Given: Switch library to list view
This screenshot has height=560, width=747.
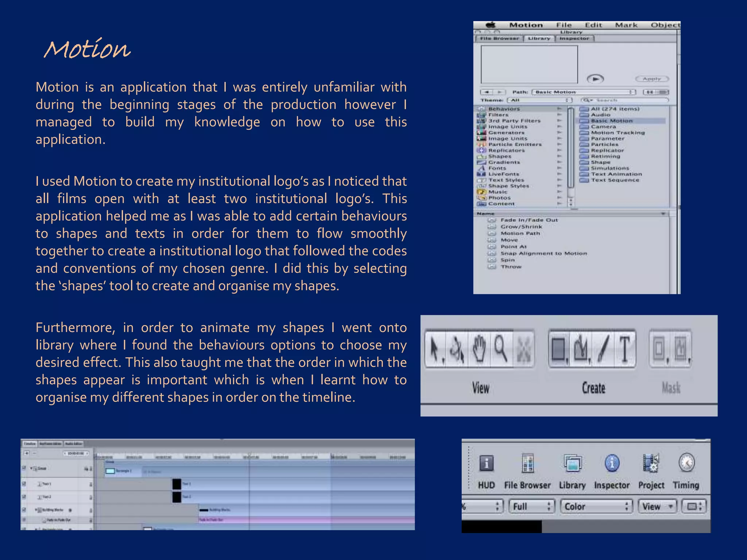Looking at the screenshot, I should pyautogui.click(x=663, y=92).
